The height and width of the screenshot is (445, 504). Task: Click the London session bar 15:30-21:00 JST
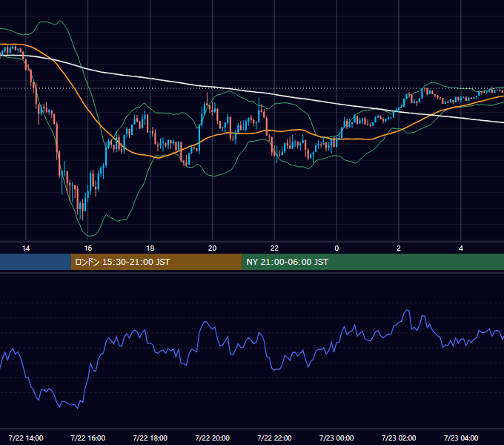pos(156,262)
